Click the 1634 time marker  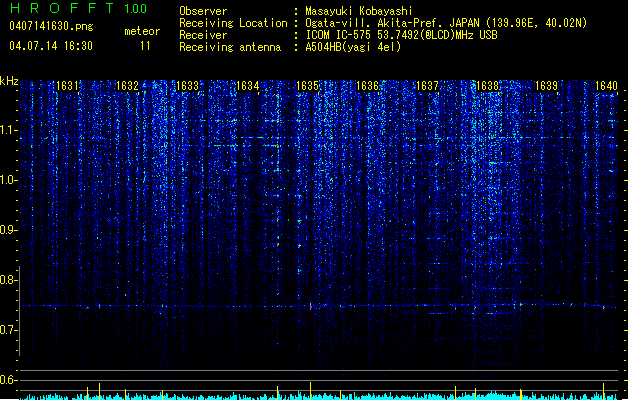pyautogui.click(x=248, y=86)
